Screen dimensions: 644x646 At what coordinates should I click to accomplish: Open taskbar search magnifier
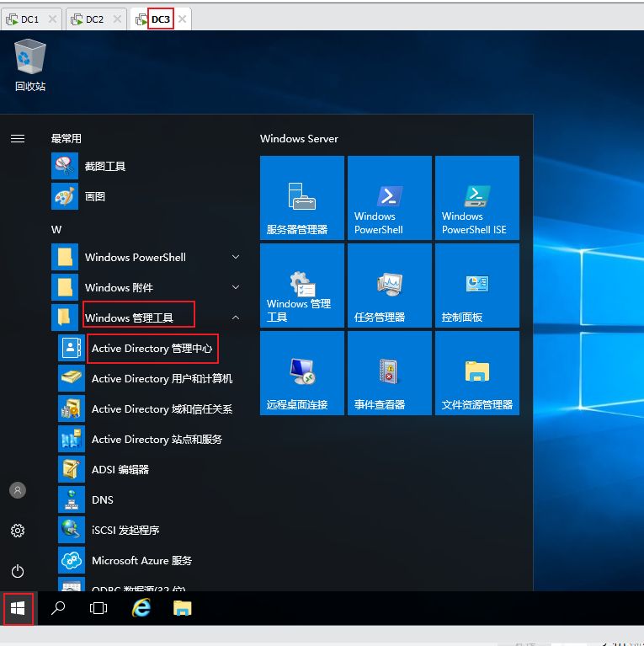click(58, 608)
